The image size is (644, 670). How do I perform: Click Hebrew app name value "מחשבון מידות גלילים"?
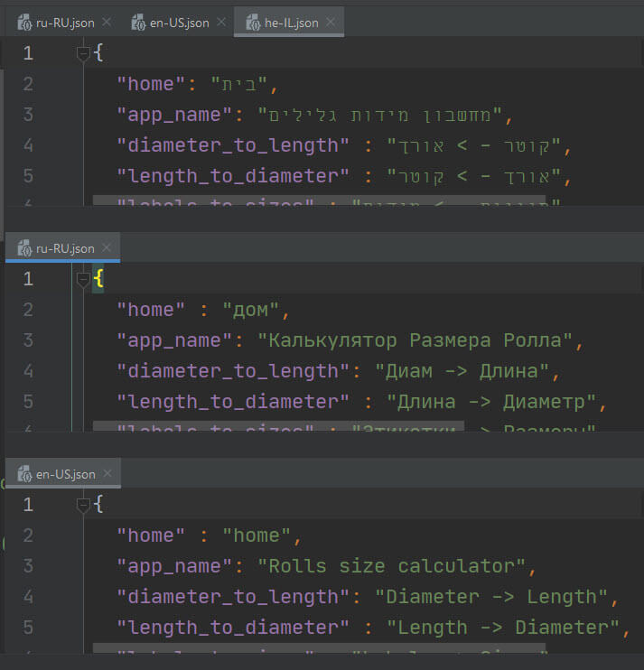click(x=380, y=115)
